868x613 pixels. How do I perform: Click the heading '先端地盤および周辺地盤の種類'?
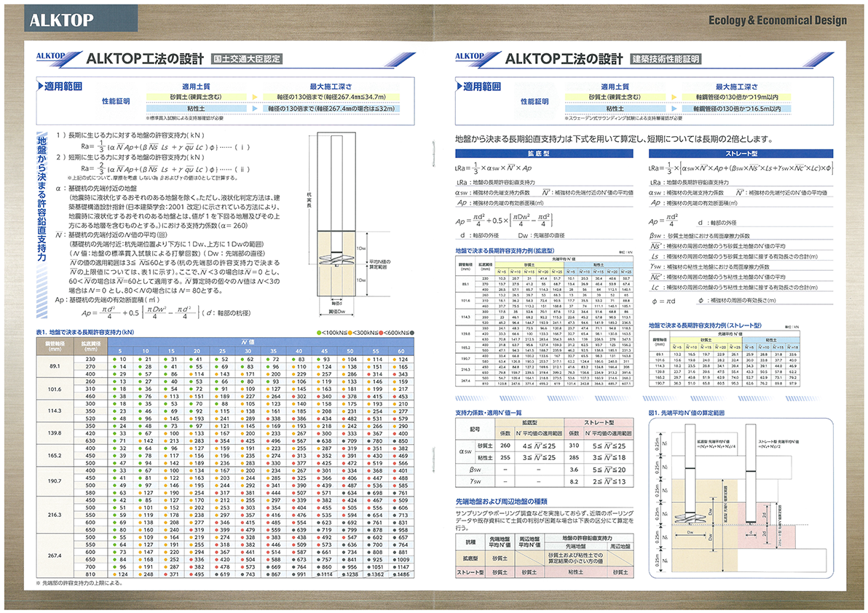click(501, 501)
